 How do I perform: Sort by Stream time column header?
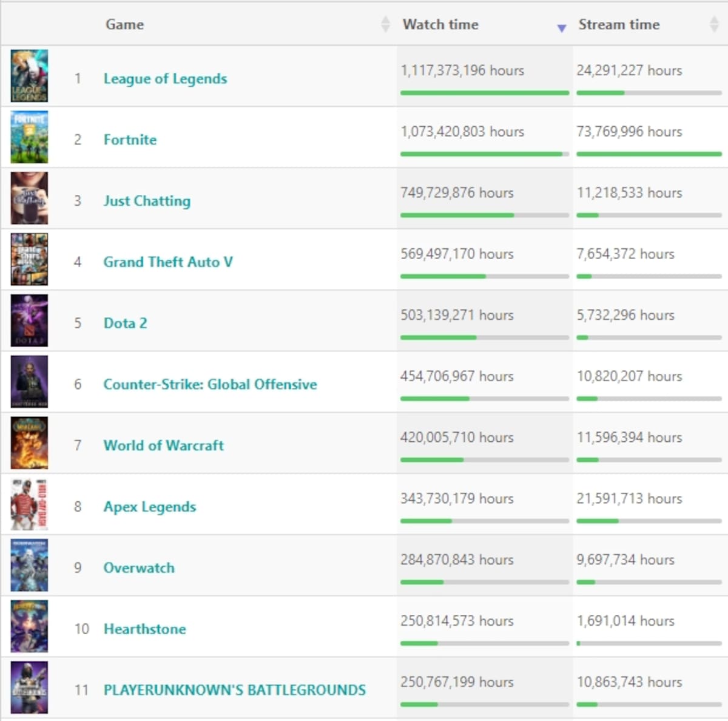click(619, 24)
